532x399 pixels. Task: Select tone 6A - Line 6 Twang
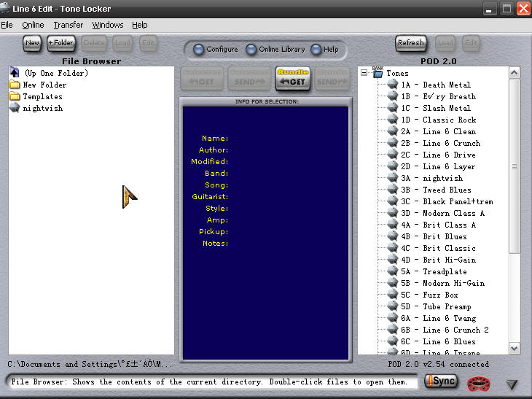tap(438, 318)
